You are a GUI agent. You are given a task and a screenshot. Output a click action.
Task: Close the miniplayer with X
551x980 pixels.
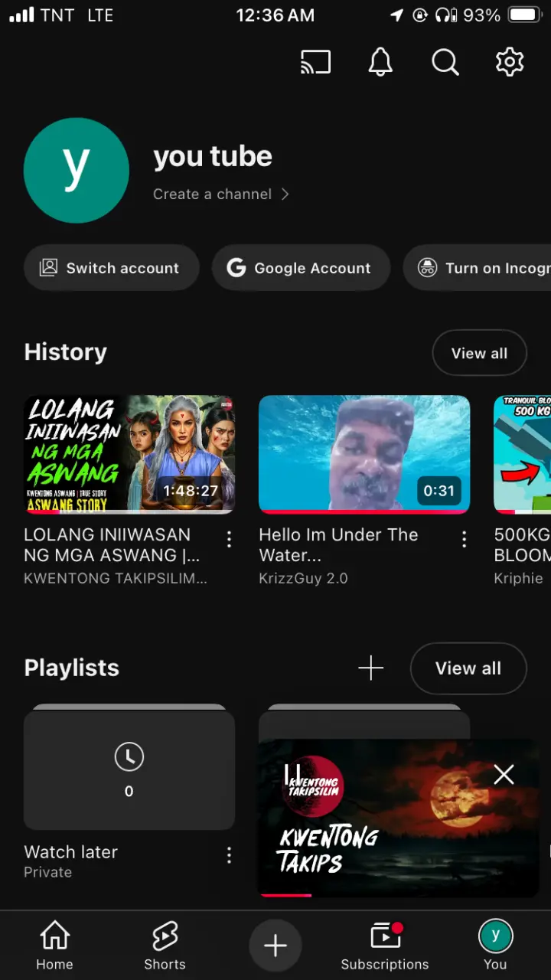click(x=504, y=774)
